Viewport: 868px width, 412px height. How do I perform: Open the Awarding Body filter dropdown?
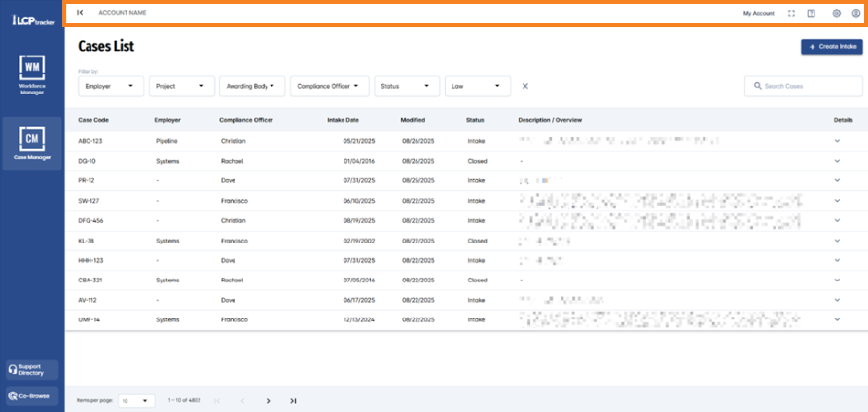coord(252,87)
